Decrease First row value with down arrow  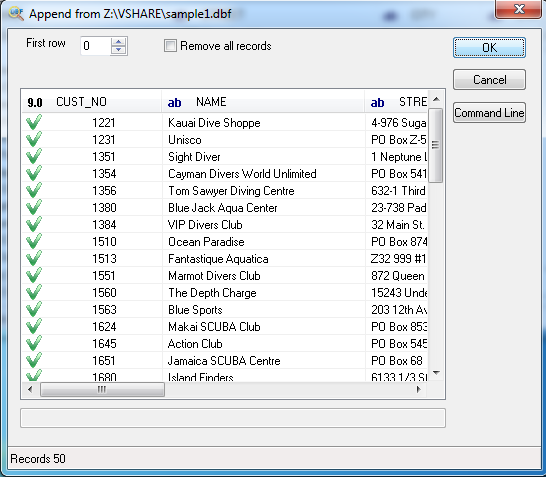[118, 50]
